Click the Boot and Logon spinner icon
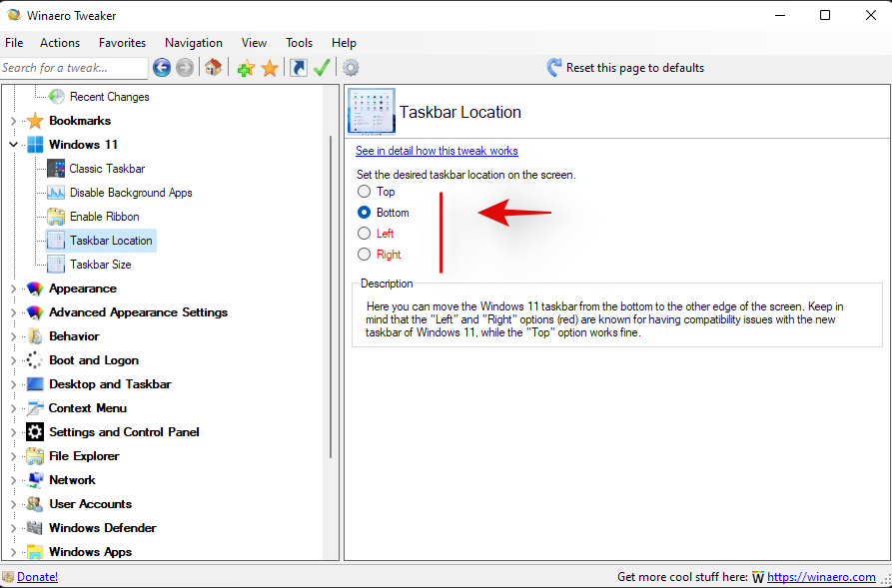 (x=34, y=360)
